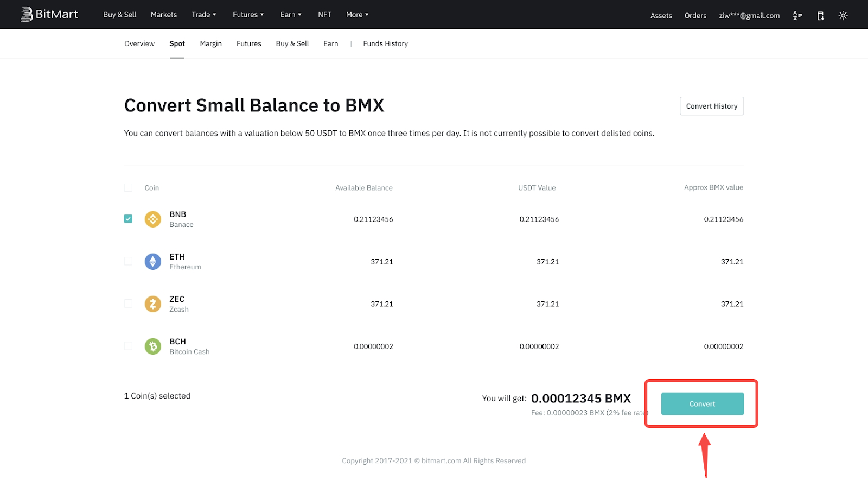868x486 pixels.
Task: Click the ETH coin icon
Action: tap(153, 262)
